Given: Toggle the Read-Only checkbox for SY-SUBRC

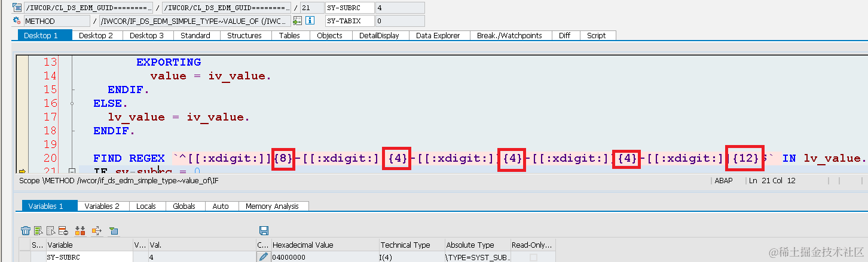Looking at the screenshot, I should [x=533, y=257].
